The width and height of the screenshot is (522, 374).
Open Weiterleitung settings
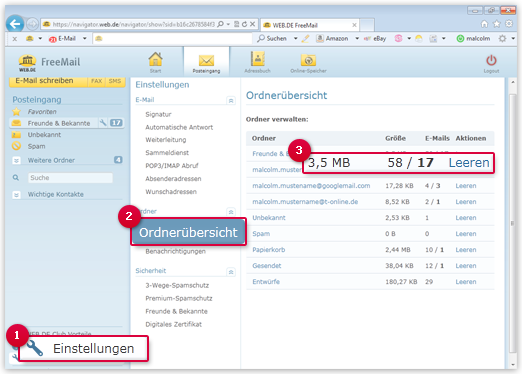point(166,140)
